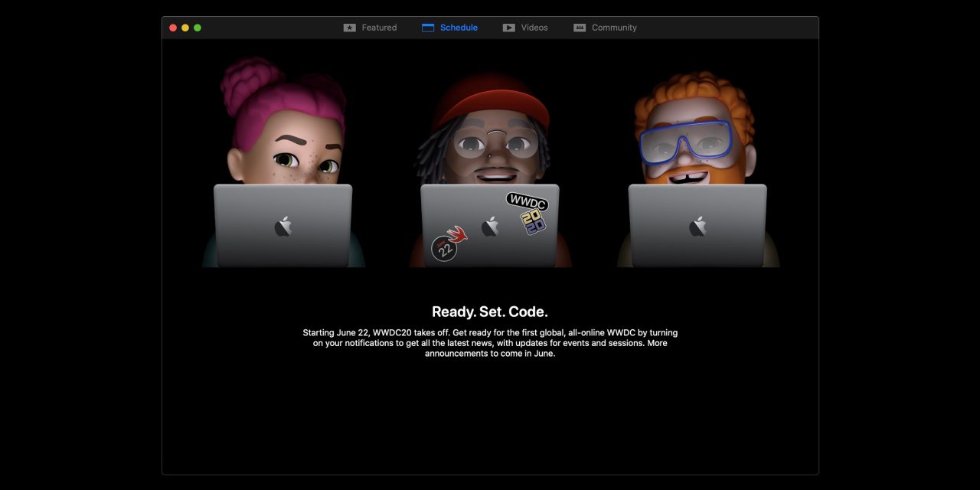The width and height of the screenshot is (980, 490).
Task: Select the Memoji wearing the red cap
Action: click(x=490, y=130)
